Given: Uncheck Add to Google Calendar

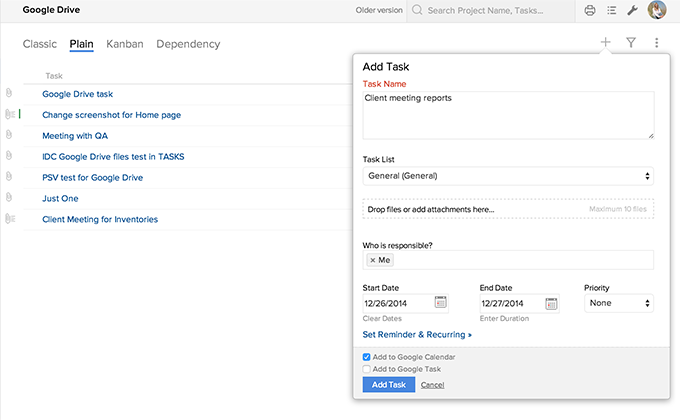Looking at the screenshot, I should tap(366, 357).
